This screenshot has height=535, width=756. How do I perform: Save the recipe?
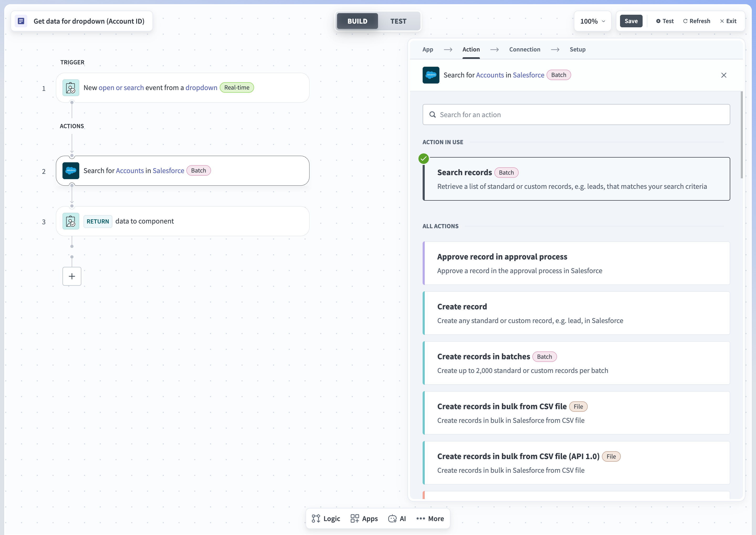pos(631,21)
